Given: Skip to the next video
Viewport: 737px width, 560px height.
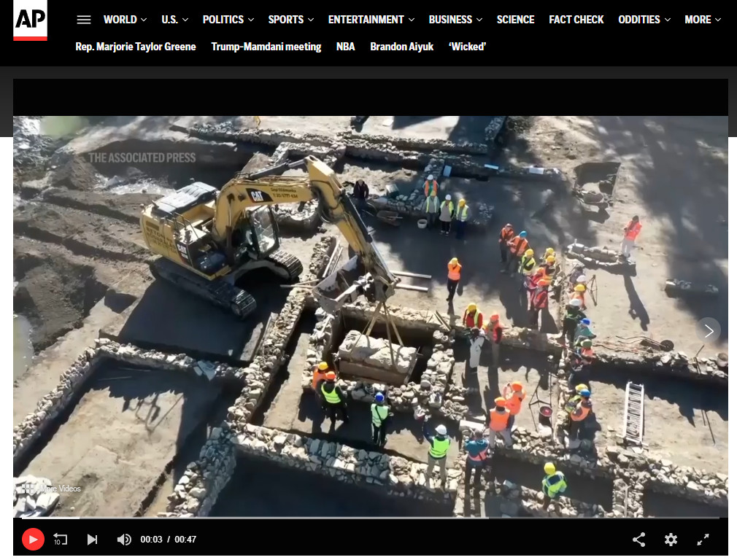Looking at the screenshot, I should pos(92,540).
